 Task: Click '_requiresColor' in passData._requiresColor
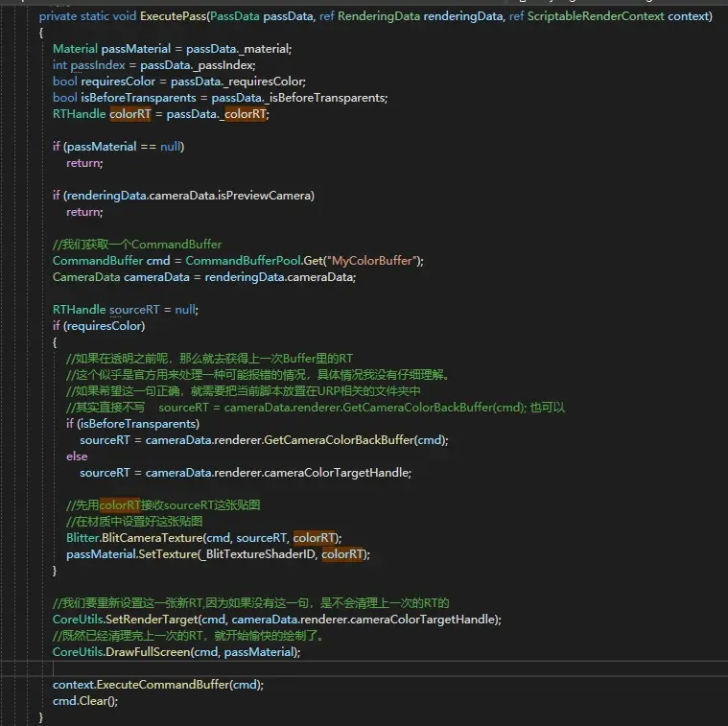pos(264,82)
